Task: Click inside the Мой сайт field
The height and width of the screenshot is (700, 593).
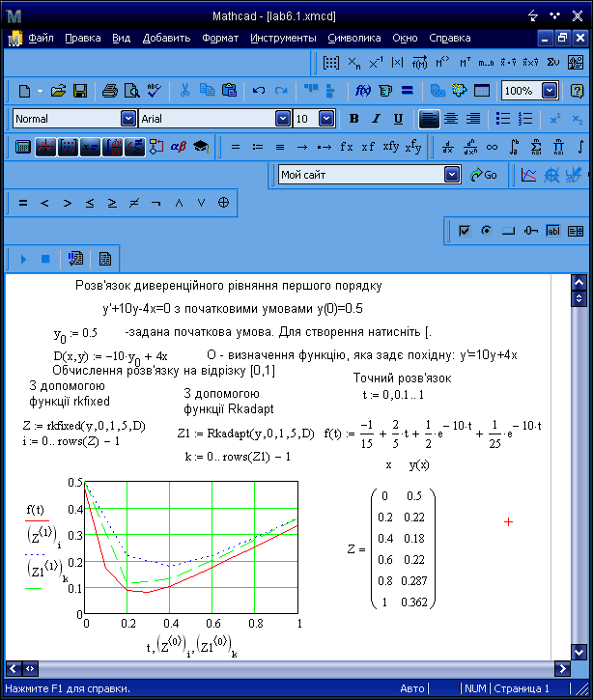Action: (x=362, y=175)
